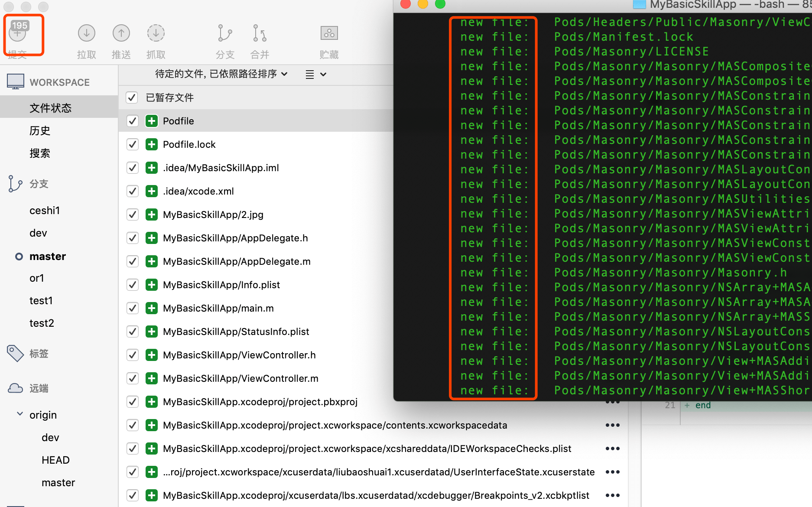Select the ceshi1 branch
The width and height of the screenshot is (812, 507).
coord(45,211)
